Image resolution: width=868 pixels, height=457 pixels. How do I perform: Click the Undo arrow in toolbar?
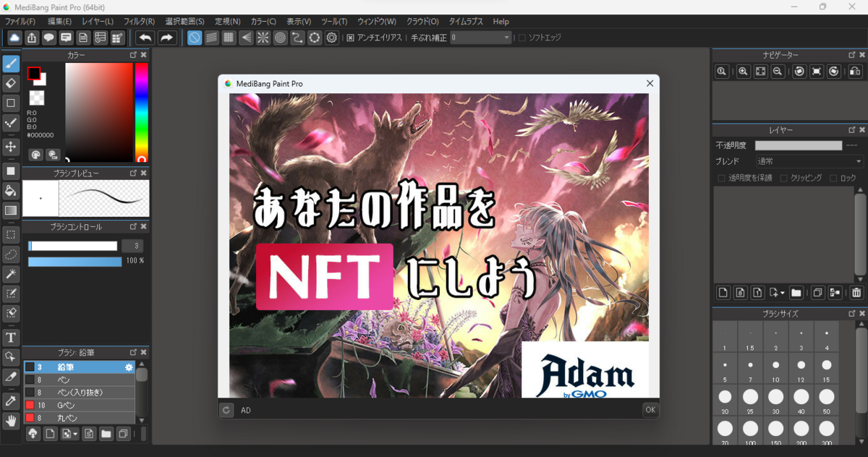click(x=145, y=38)
